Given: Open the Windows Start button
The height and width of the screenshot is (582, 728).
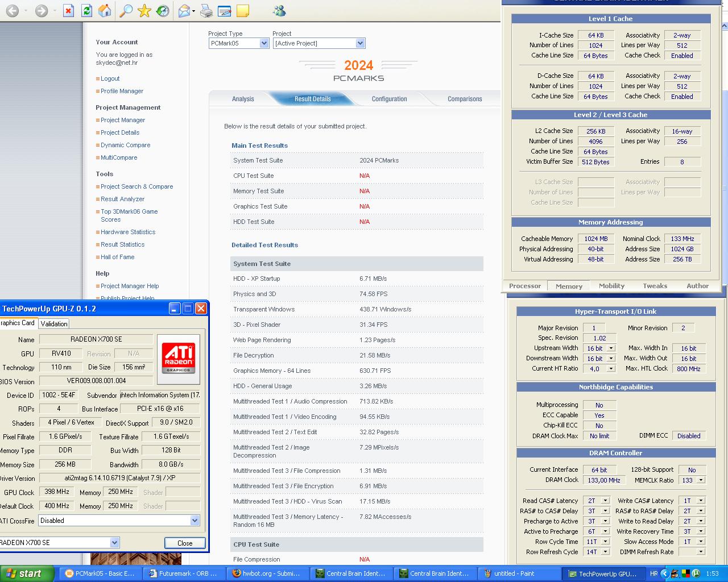Looking at the screenshot, I should tap(27, 573).
